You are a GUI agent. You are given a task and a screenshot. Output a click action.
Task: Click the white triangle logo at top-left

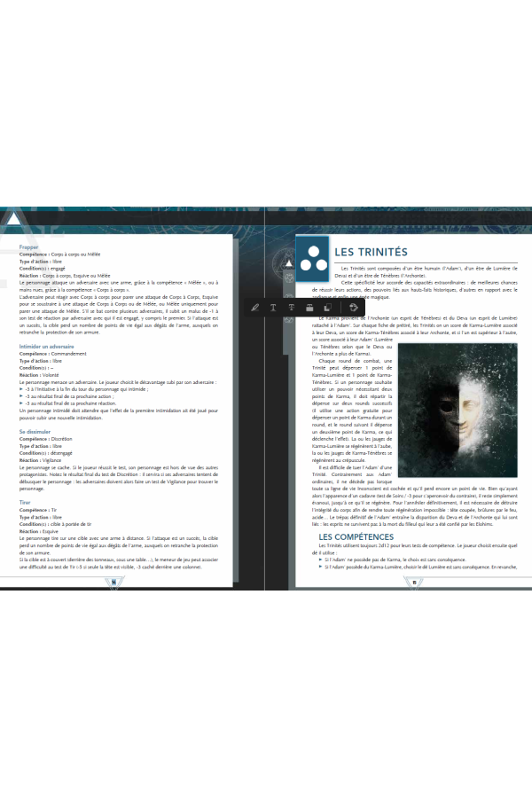(13, 219)
